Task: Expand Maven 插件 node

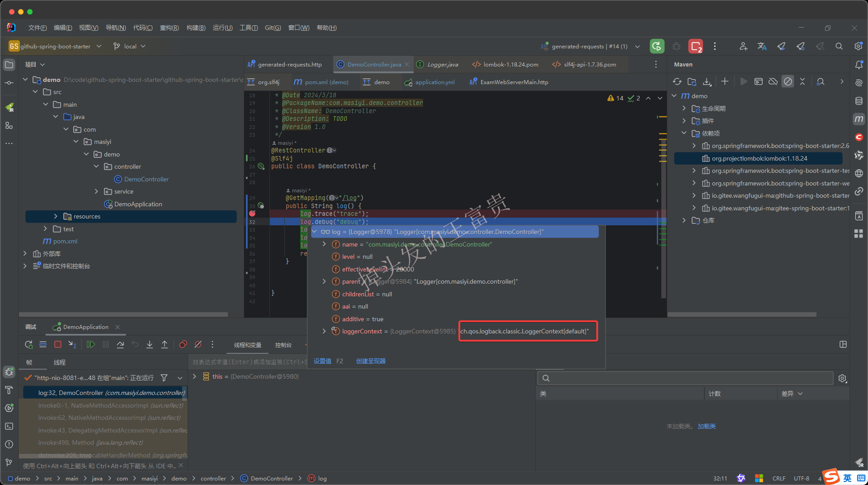Action: 684,121
